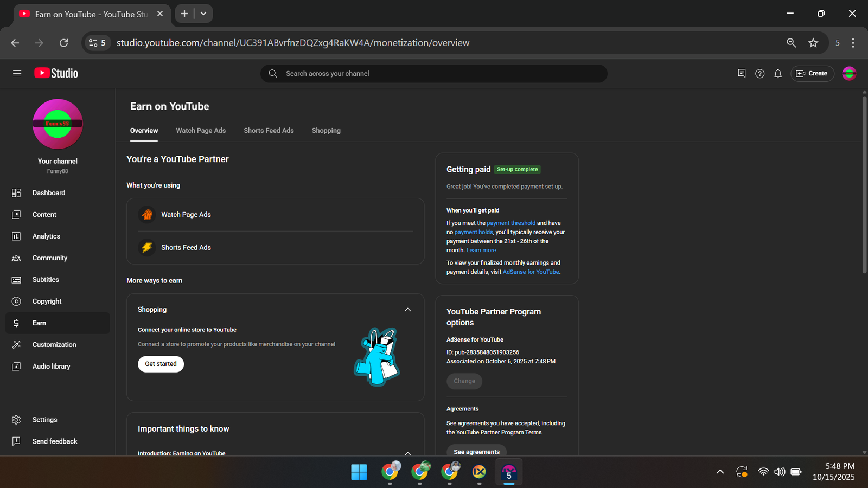This screenshot has height=488, width=868.
Task: Click the channel search field
Action: (x=434, y=74)
